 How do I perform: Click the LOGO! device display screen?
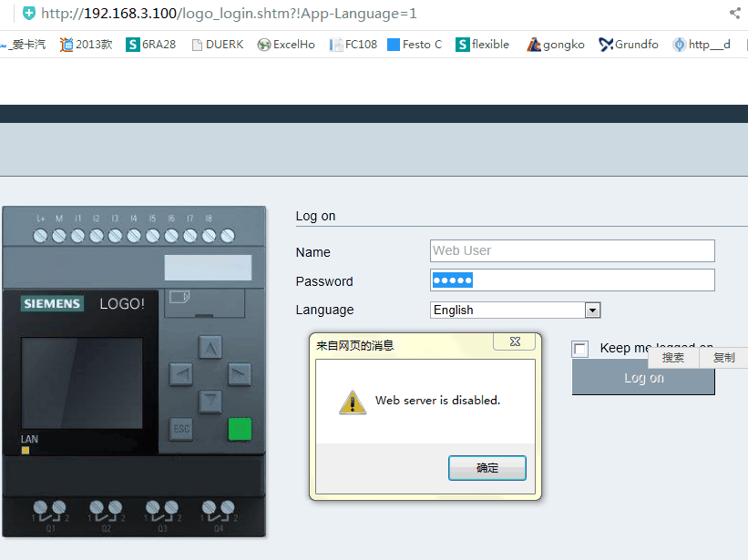82,383
